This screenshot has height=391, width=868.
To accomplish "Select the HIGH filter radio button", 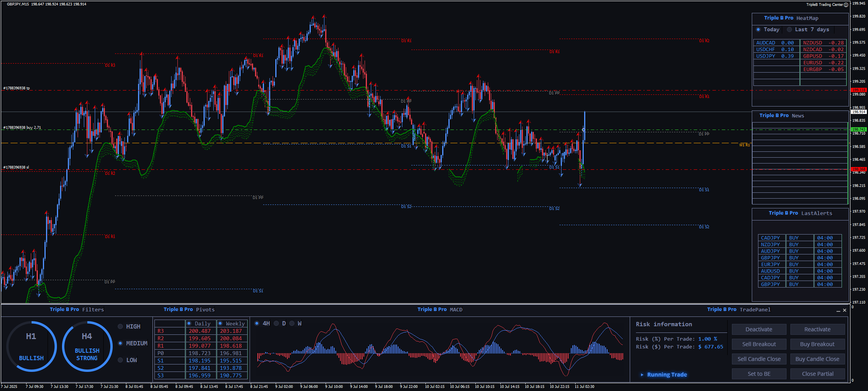I will (x=120, y=327).
